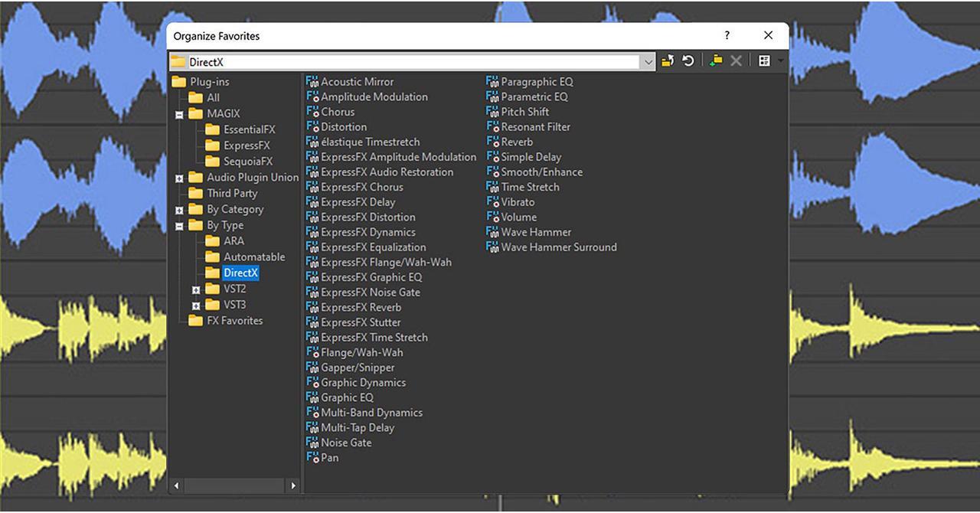The image size is (980, 513).
Task: Select the Vibrato plug-in icon
Action: click(492, 202)
